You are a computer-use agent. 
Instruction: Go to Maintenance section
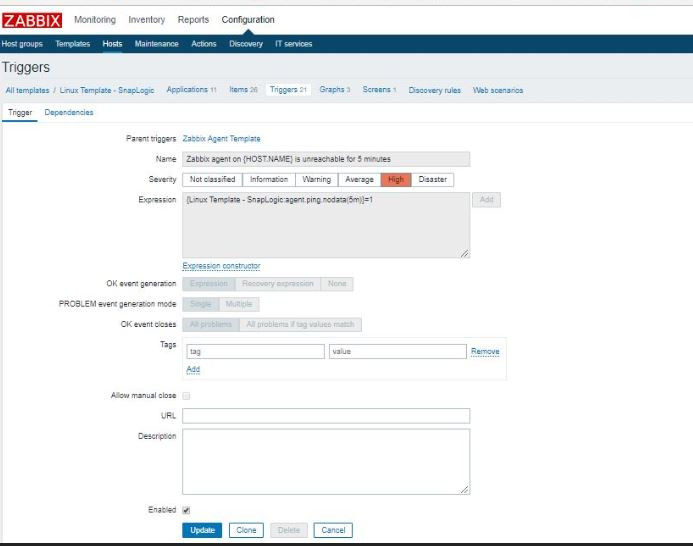tap(156, 44)
